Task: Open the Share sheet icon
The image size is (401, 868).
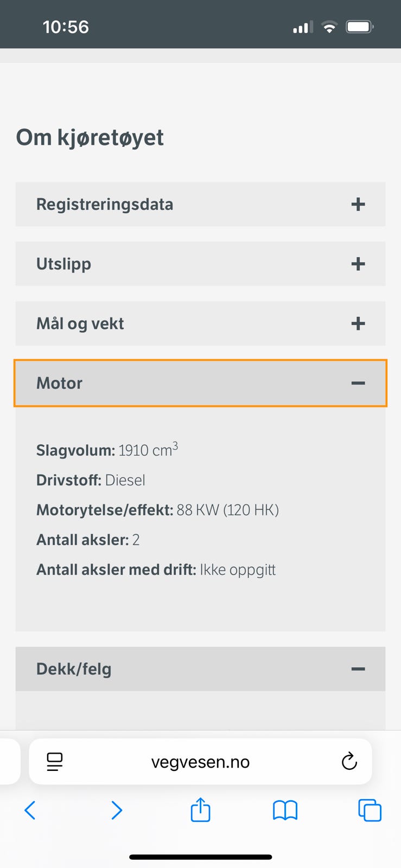Action: point(200,810)
